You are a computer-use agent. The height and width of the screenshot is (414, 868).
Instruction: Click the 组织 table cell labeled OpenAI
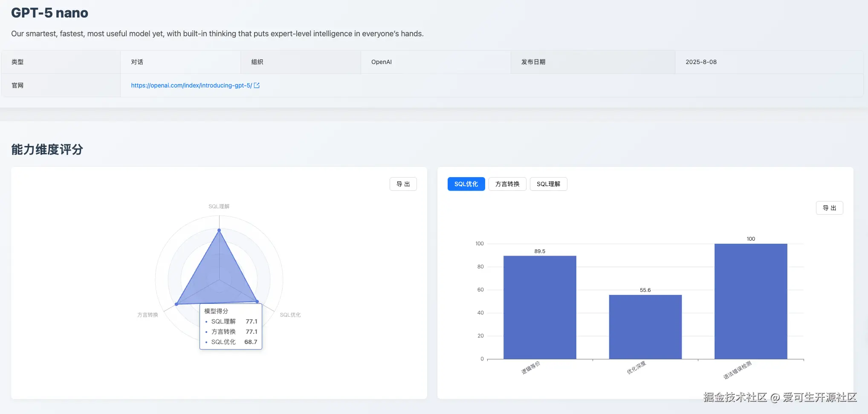point(381,62)
